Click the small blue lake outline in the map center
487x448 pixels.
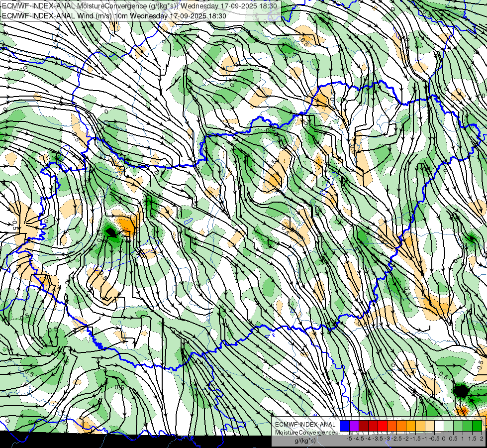(188, 222)
